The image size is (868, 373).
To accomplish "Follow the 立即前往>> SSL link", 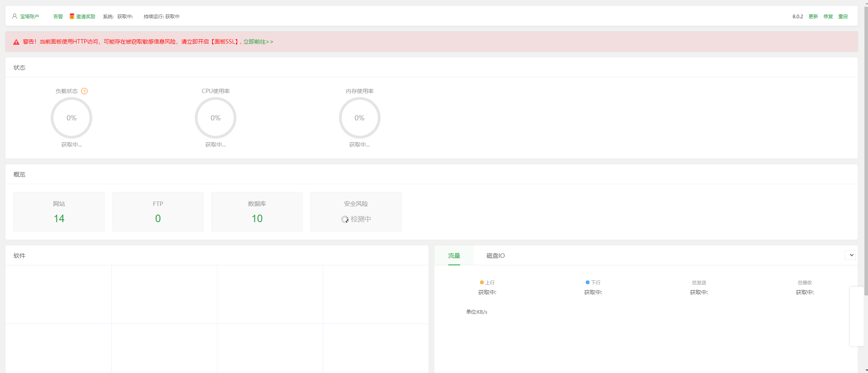I will pyautogui.click(x=258, y=42).
